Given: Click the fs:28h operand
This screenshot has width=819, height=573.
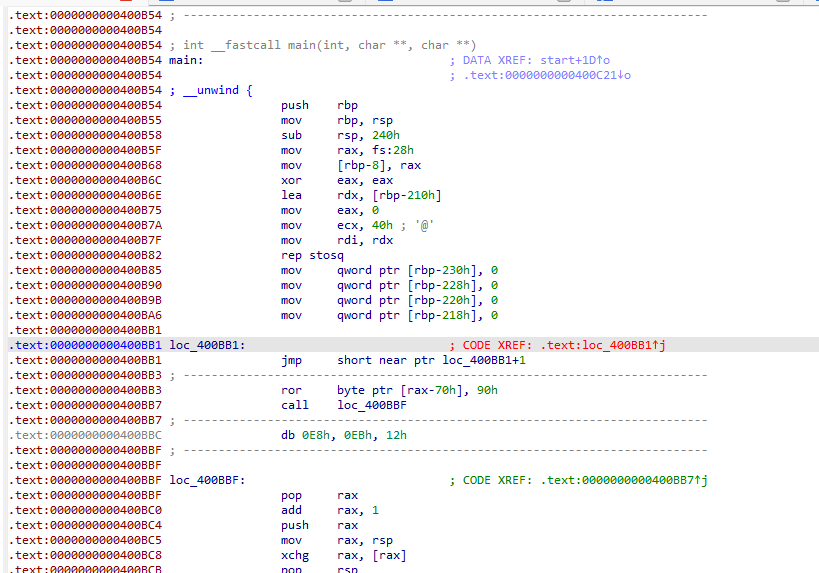Looking at the screenshot, I should (380, 150).
